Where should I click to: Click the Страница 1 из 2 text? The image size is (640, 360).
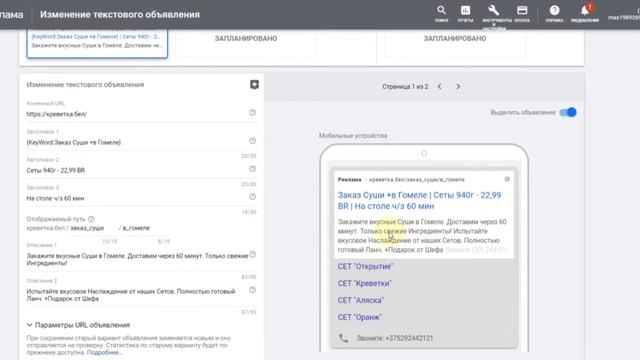point(405,87)
